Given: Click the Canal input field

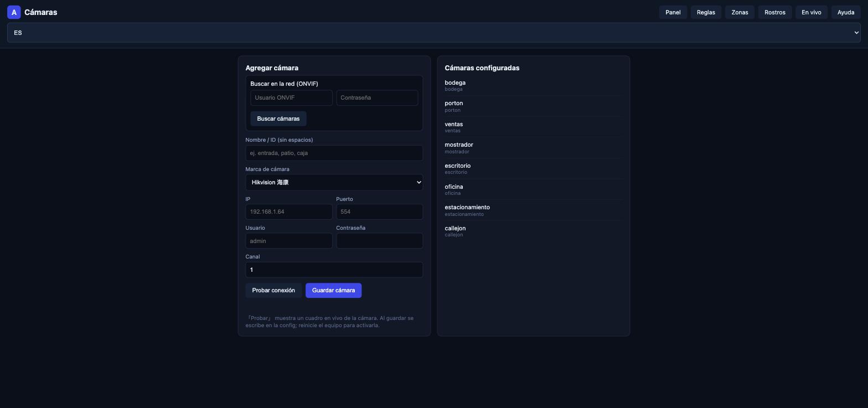Looking at the screenshot, I should 334,270.
